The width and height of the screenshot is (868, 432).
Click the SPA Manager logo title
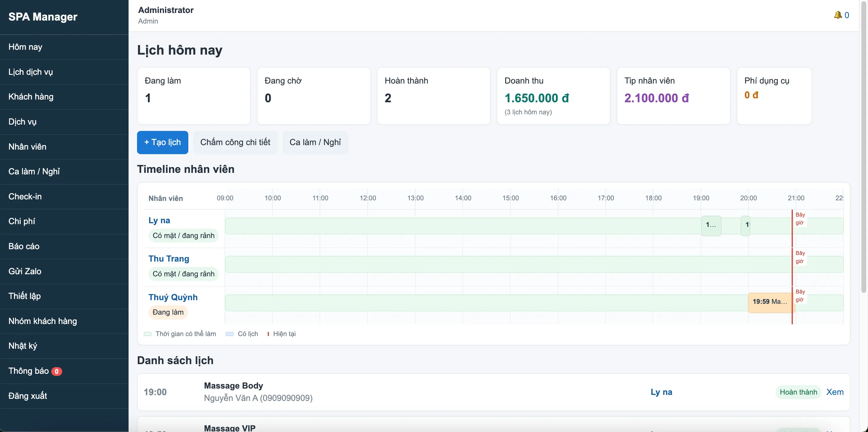pos(43,17)
